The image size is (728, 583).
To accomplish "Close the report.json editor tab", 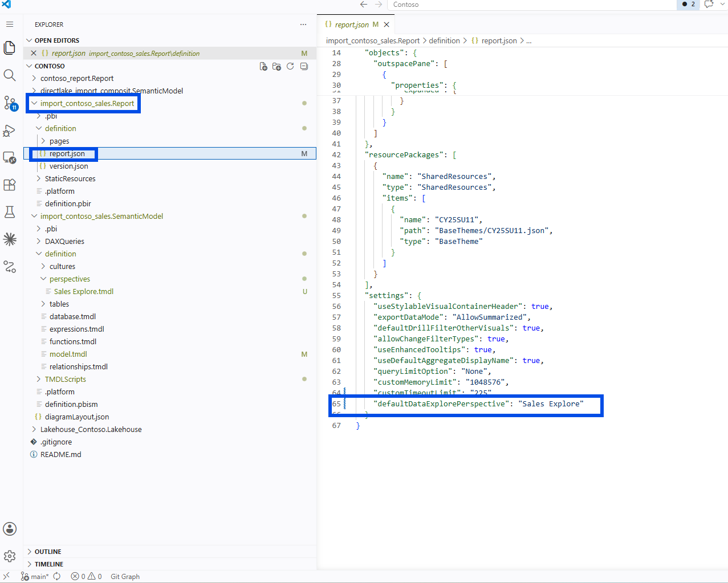I will 387,25.
